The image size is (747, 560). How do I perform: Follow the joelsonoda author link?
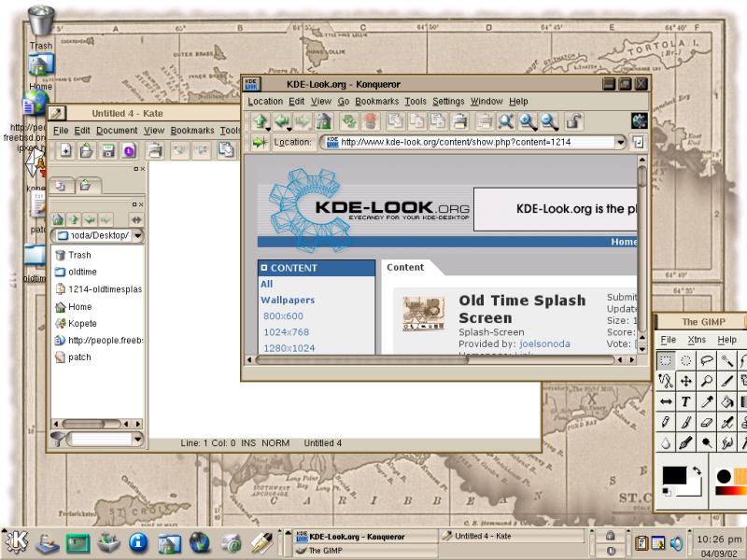(x=544, y=343)
